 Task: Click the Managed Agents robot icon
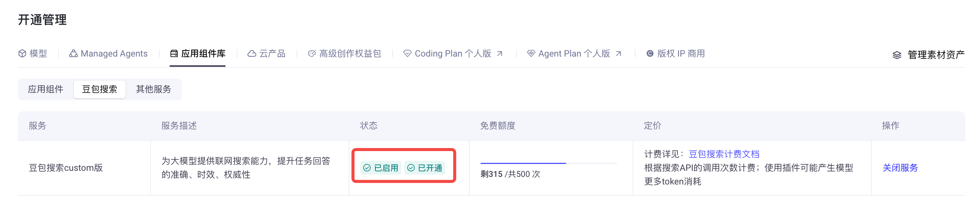73,54
